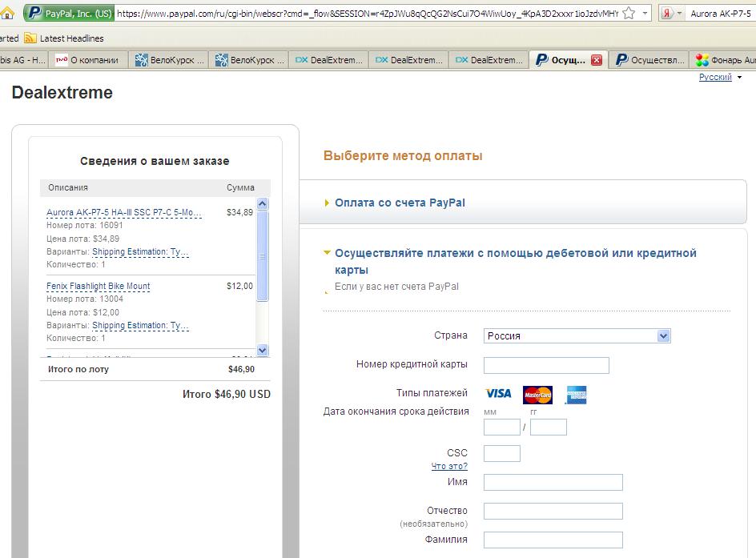Click the CSC security code field

[x=502, y=453]
